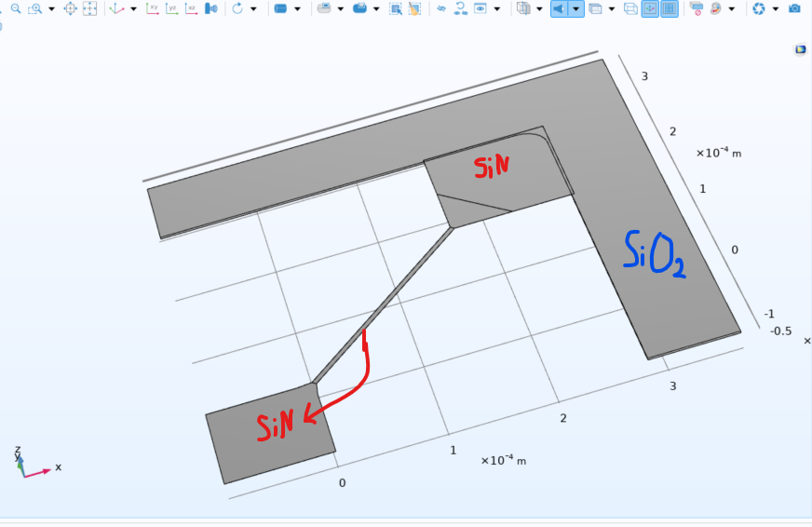Screen dimensions: 812x527
Task: Toggle wireframe rendering
Action: (630, 8)
